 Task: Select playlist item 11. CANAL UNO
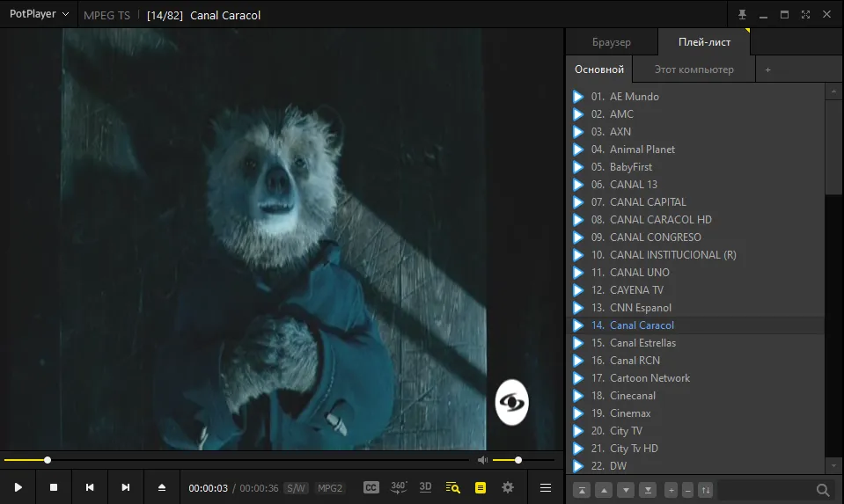[x=695, y=272]
